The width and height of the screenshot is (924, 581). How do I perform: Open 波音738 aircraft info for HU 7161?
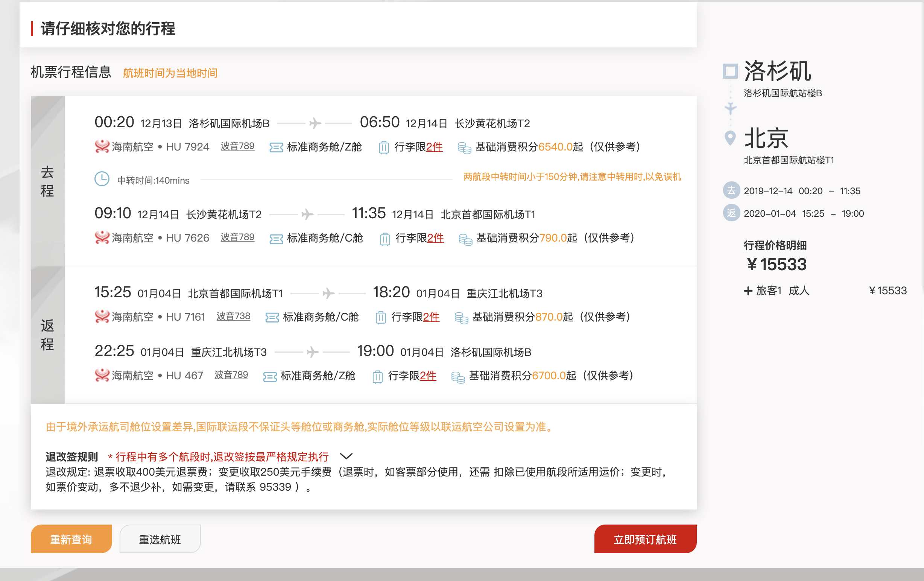tap(233, 316)
